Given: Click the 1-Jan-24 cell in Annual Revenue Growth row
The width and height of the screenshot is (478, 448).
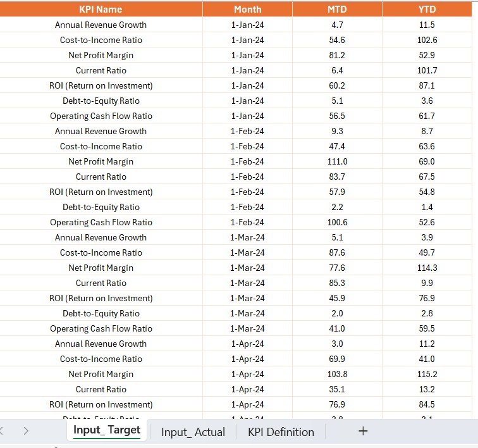Looking at the screenshot, I should (x=248, y=25).
